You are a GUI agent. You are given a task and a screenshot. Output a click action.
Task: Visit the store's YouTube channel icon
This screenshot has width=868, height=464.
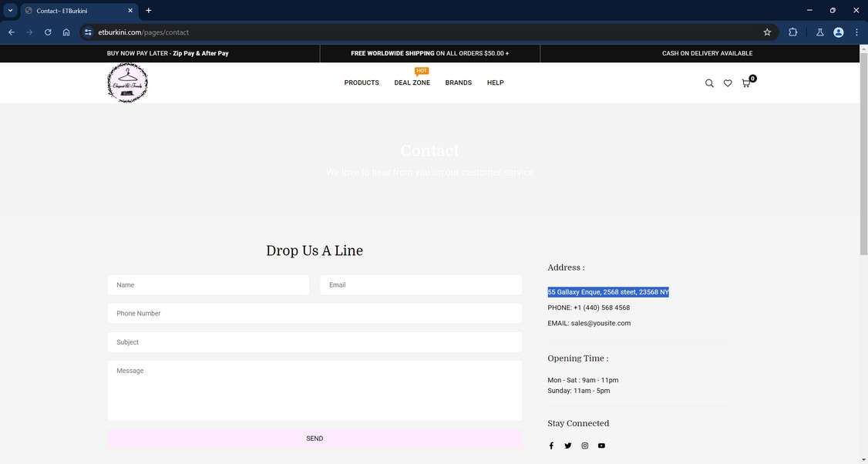pos(602,446)
